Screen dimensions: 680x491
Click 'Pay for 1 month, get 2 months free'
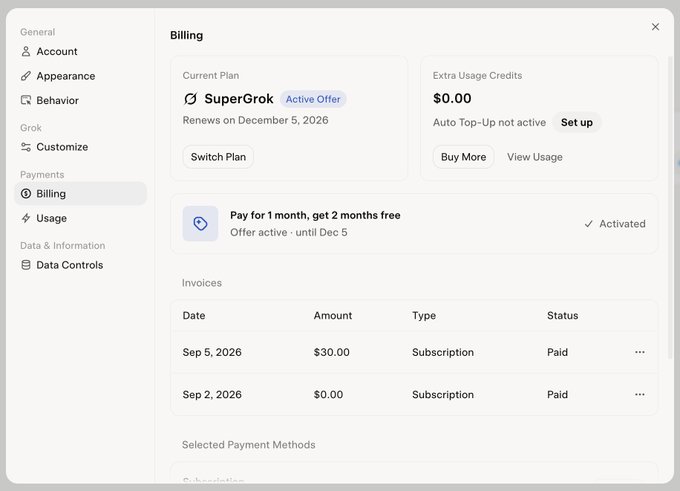click(x=315, y=215)
